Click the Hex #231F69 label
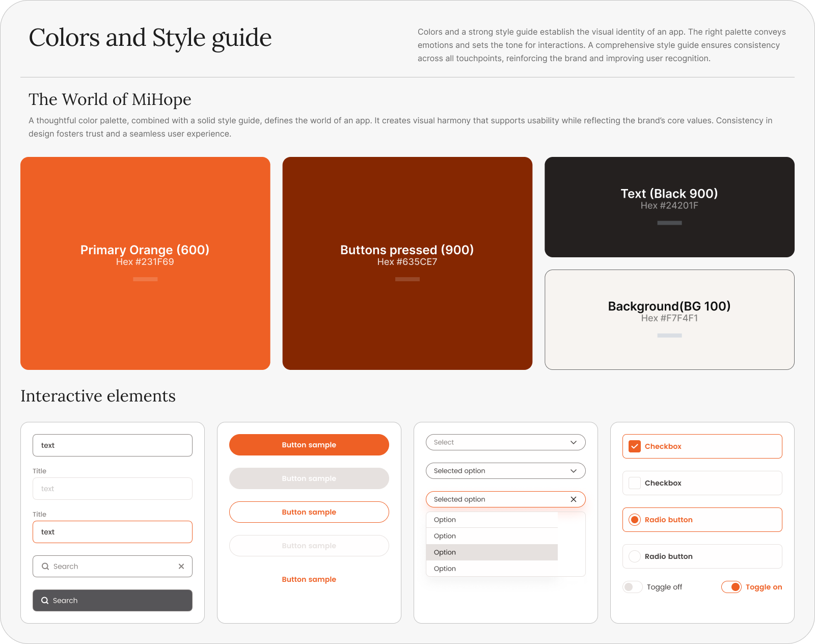 coord(145,262)
